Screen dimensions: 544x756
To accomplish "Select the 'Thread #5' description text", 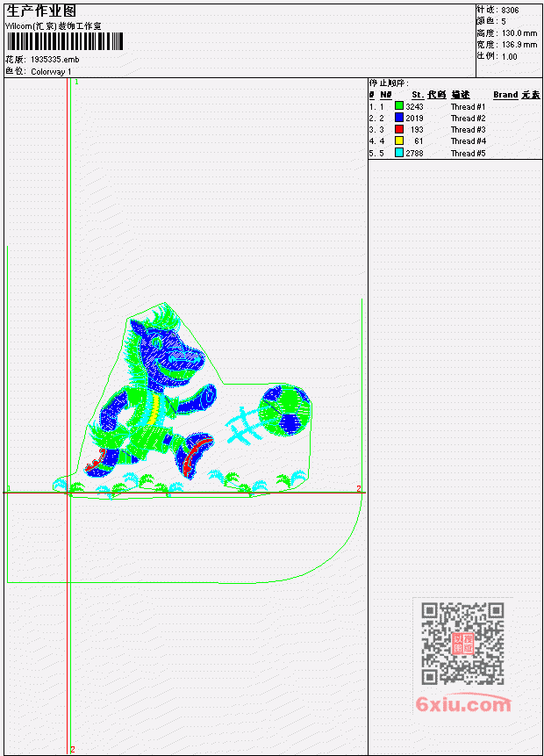I will tap(468, 154).
